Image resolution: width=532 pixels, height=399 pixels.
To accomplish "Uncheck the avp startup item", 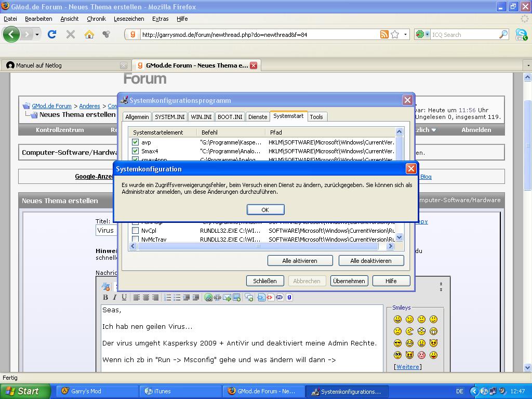I will click(x=135, y=142).
